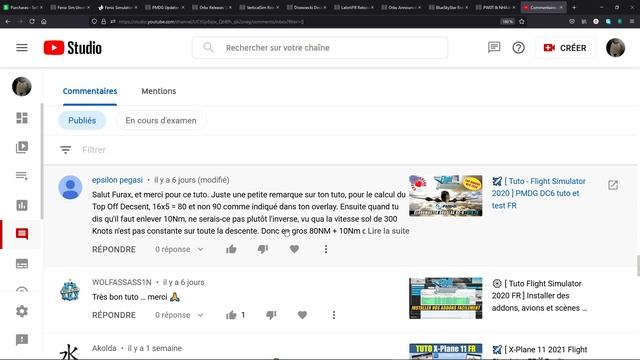
Task: Open the Installer vos addons video thumbnail
Action: (x=446, y=298)
